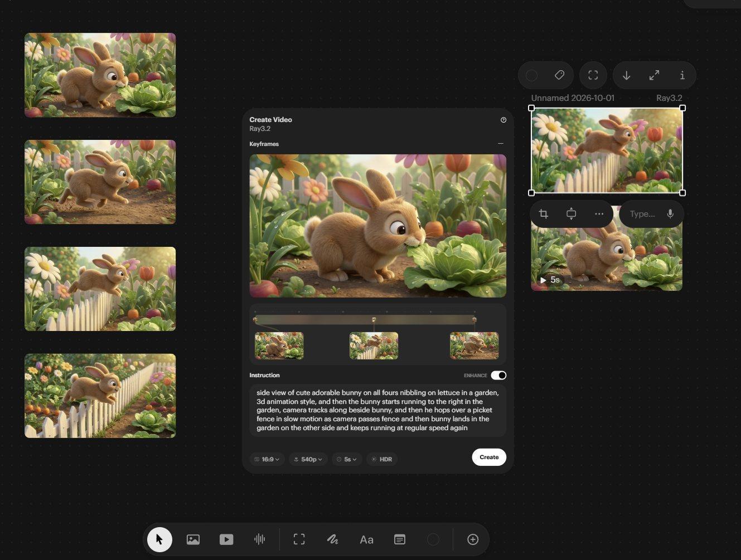Toggle the ENHANCE switch
741x560 pixels.
click(x=498, y=376)
